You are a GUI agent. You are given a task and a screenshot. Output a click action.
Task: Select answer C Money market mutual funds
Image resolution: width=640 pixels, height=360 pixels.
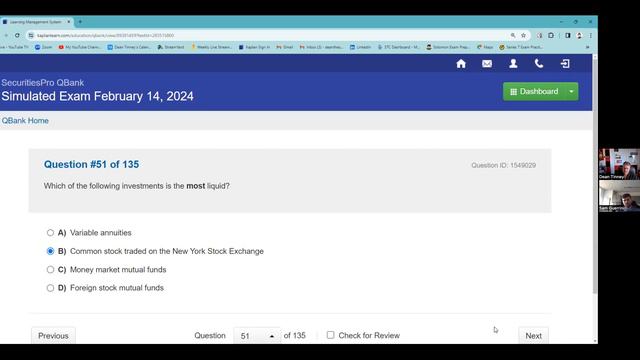click(50, 269)
